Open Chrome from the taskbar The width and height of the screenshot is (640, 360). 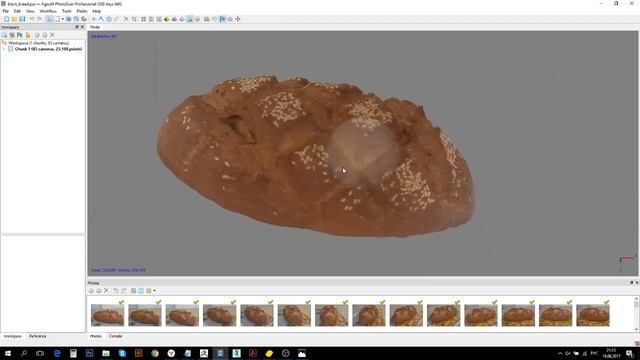(x=155, y=353)
